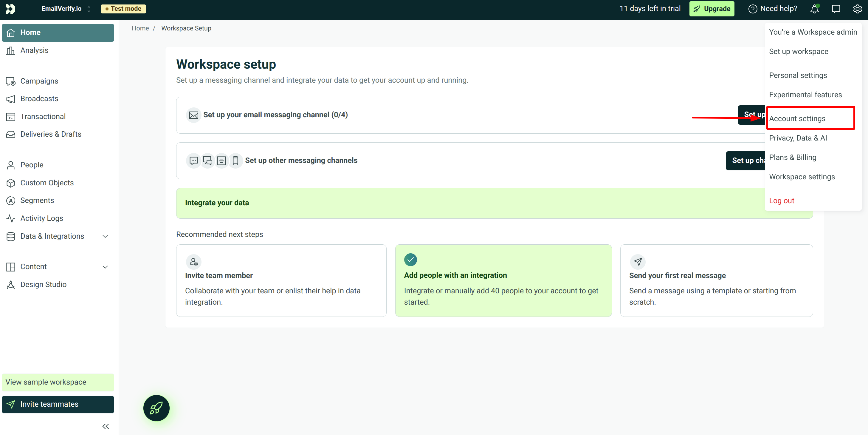Click the Custom Objects cube icon
Viewport: 868px width, 435px height.
coord(11,183)
